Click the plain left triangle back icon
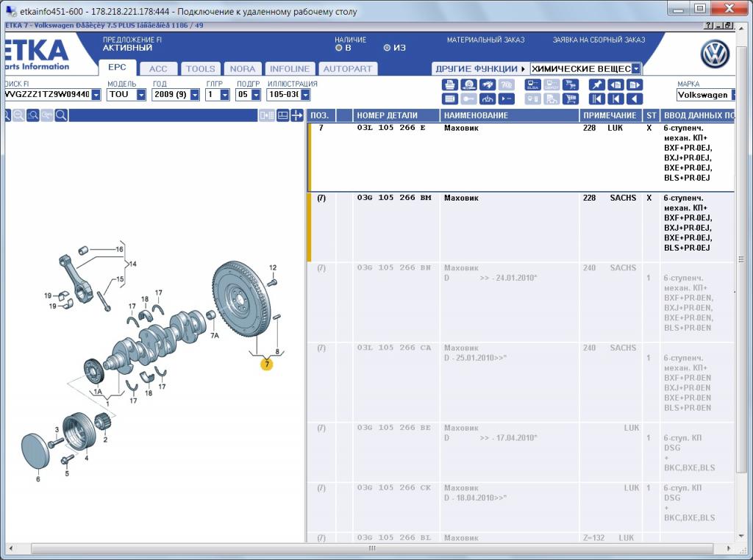The image size is (753, 560). click(x=635, y=99)
